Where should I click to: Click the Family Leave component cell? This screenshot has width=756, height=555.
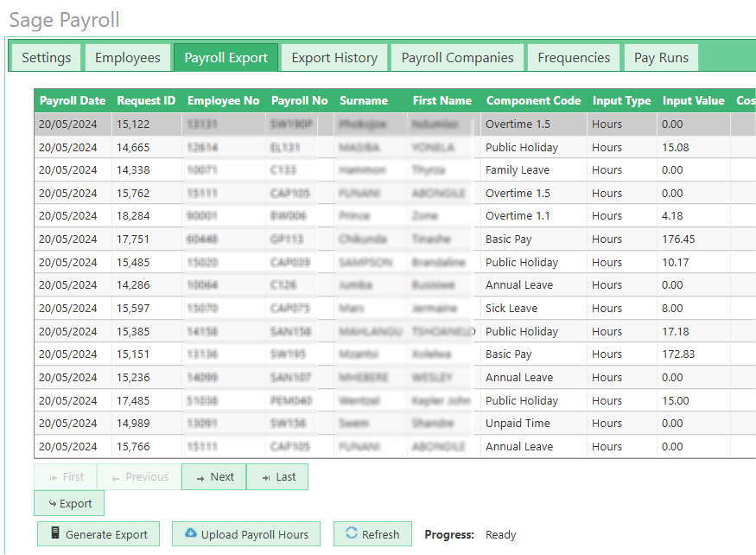point(533,170)
